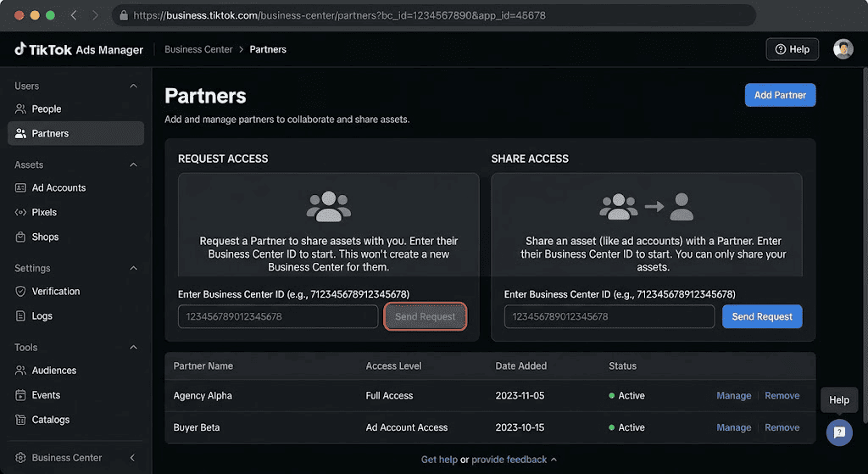The width and height of the screenshot is (868, 474).
Task: Click the browser forward arrow
Action: [x=95, y=15]
